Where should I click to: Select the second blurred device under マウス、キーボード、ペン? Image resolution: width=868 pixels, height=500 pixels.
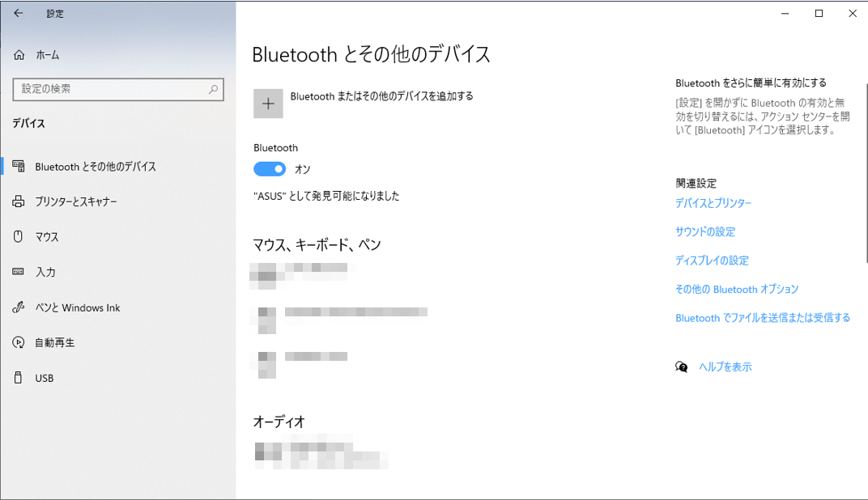point(338,321)
